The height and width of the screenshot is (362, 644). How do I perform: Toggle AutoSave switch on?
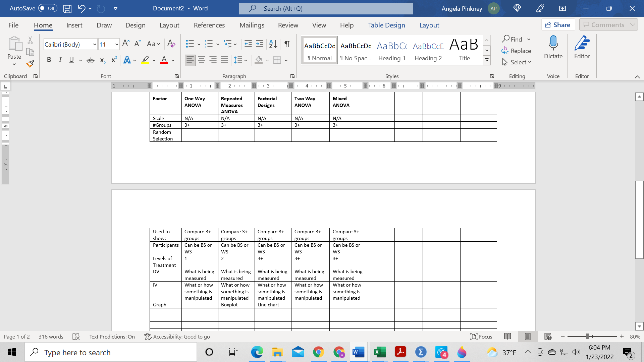tap(47, 8)
